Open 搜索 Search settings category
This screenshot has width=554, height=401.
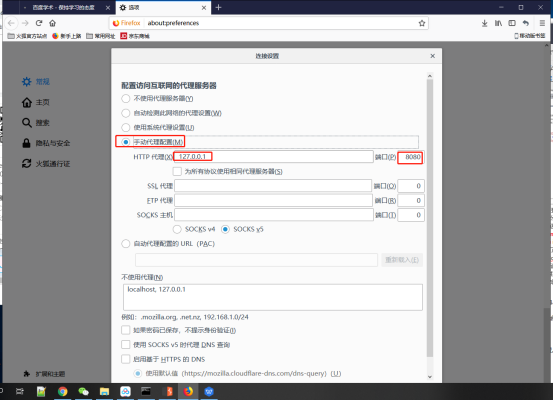36,123
